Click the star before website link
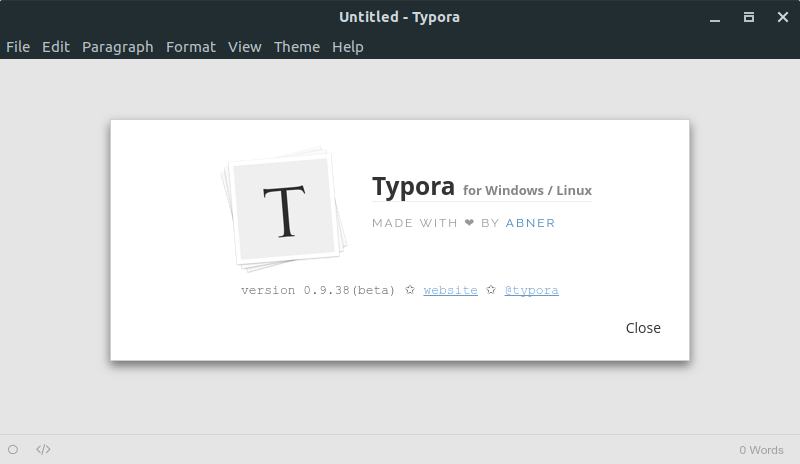Image resolution: width=800 pixels, height=464 pixels. pyautogui.click(x=410, y=290)
